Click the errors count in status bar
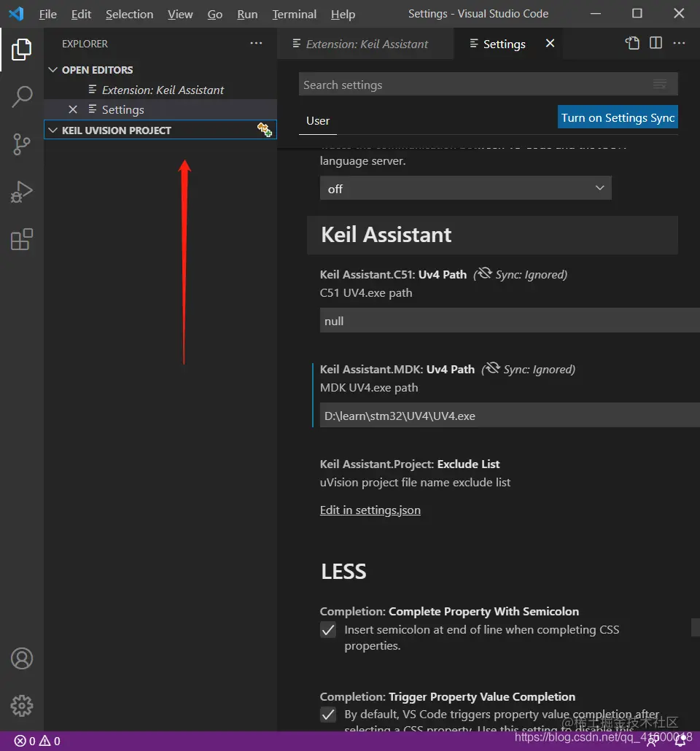Viewport: 700px width, 751px height. (x=25, y=741)
